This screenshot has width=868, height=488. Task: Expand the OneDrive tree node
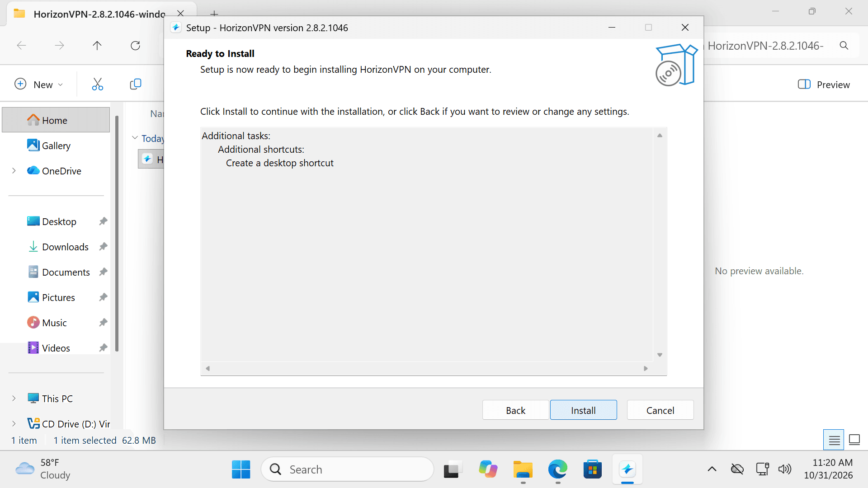click(14, 171)
